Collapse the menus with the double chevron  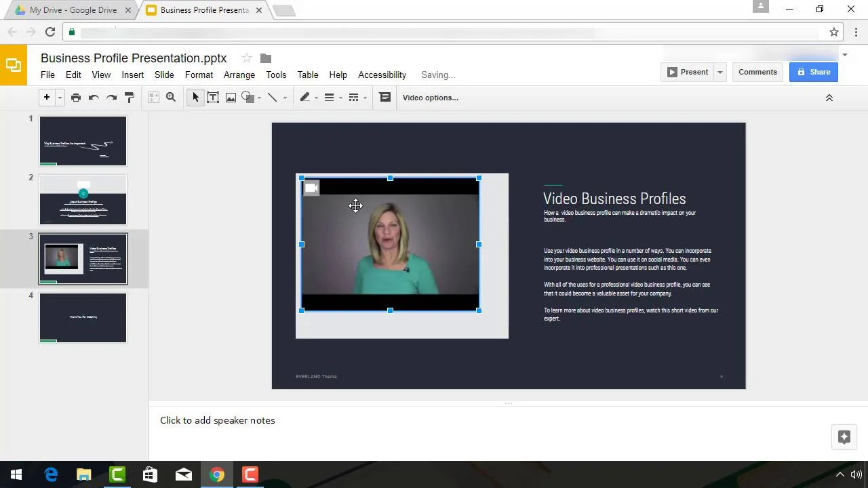829,98
